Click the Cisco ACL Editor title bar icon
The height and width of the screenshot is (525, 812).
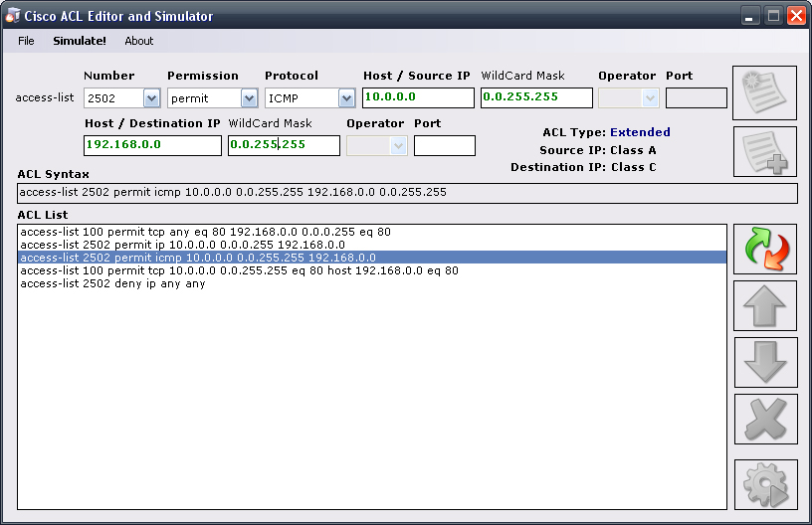(x=12, y=16)
